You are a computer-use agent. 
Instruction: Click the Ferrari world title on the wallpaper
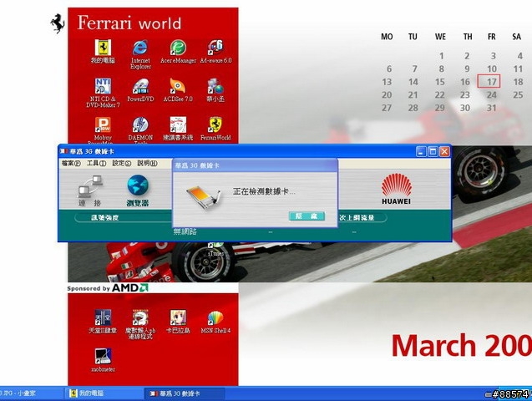[129, 23]
